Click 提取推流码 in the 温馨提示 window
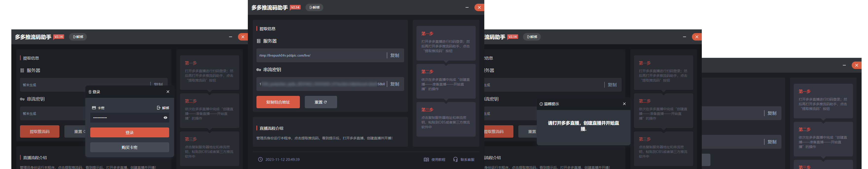The image size is (868, 169). point(499,131)
